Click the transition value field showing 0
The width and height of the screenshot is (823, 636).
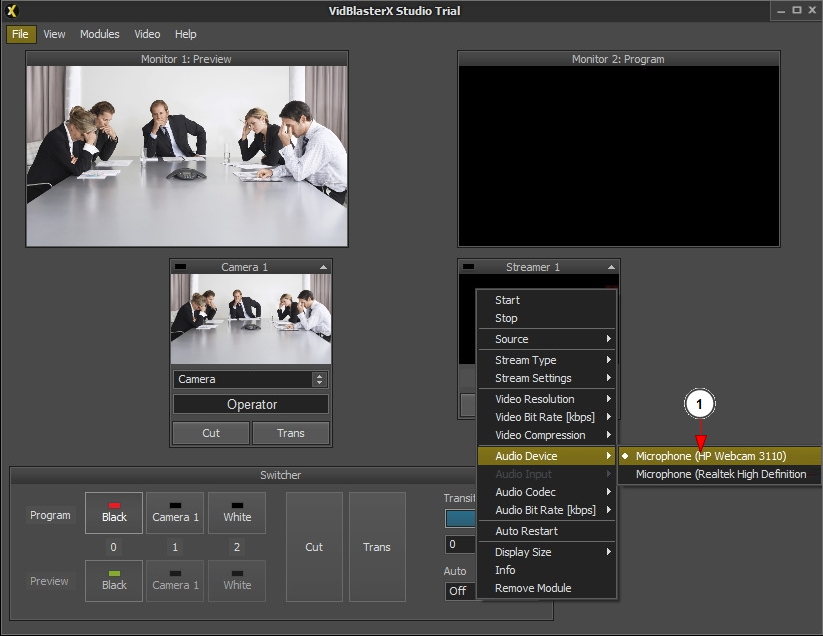460,544
